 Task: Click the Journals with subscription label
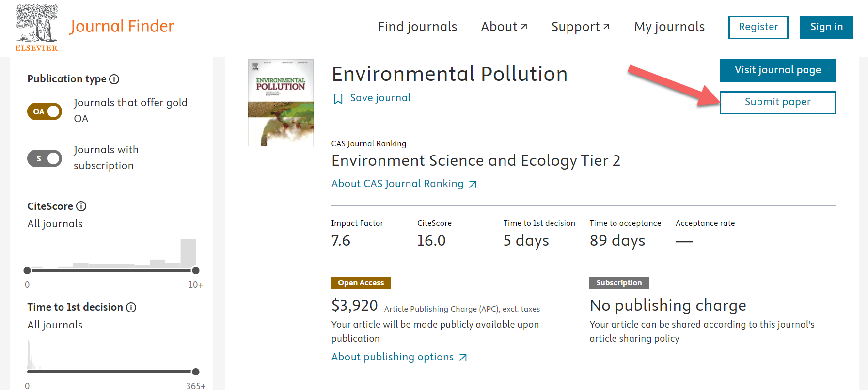click(x=106, y=157)
